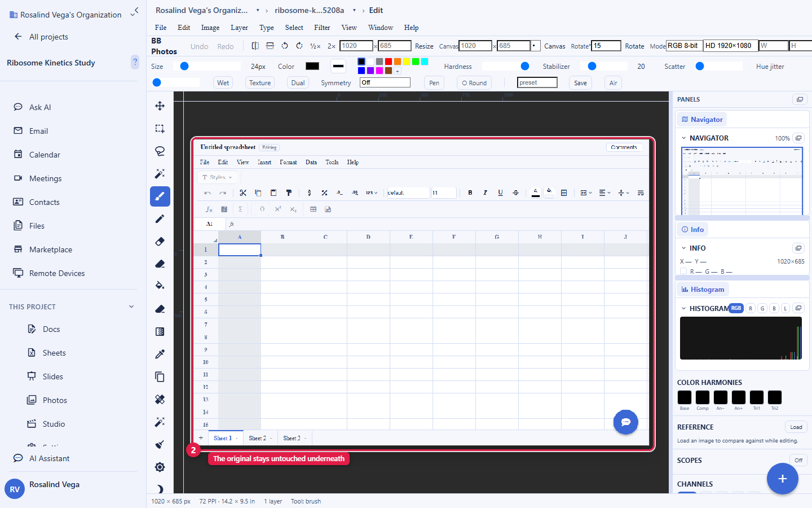Adjust the Hardness slider
Image resolution: width=812 pixels, height=508 pixels.
[x=506, y=66]
